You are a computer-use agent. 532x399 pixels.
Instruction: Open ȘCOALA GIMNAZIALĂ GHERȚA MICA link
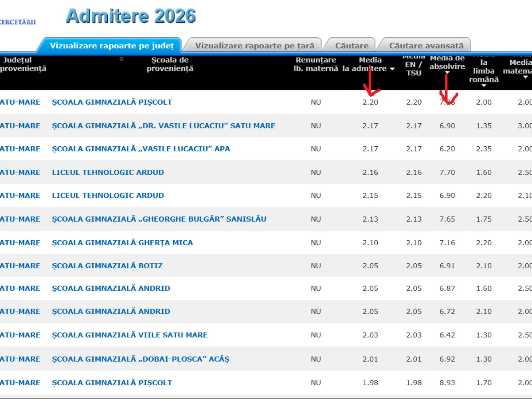[122, 243]
